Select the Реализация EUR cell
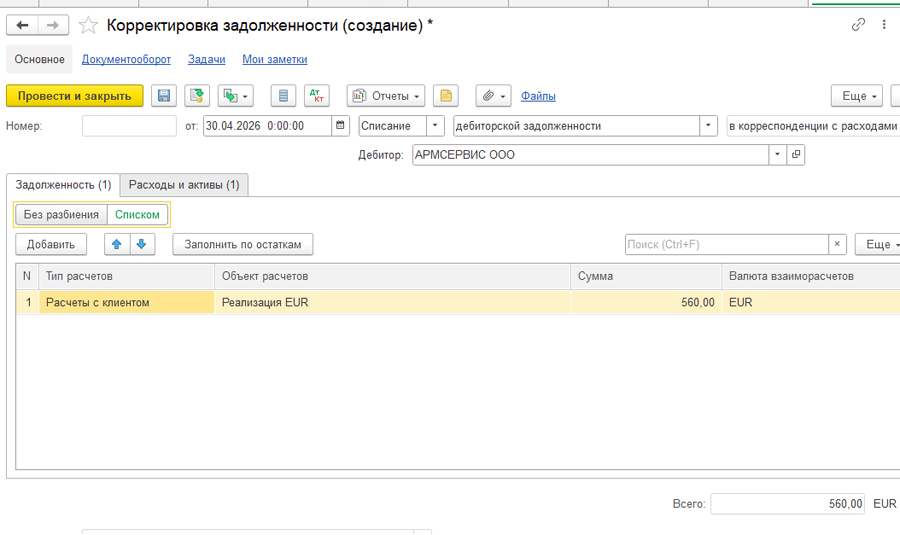The height and width of the screenshot is (535, 900). click(x=392, y=302)
